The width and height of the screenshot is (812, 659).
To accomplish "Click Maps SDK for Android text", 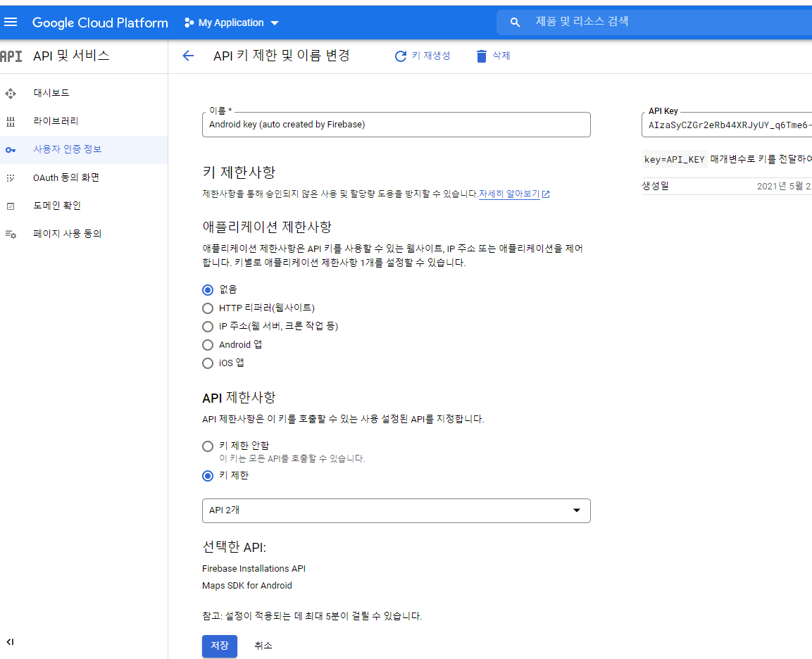I will (x=247, y=586).
